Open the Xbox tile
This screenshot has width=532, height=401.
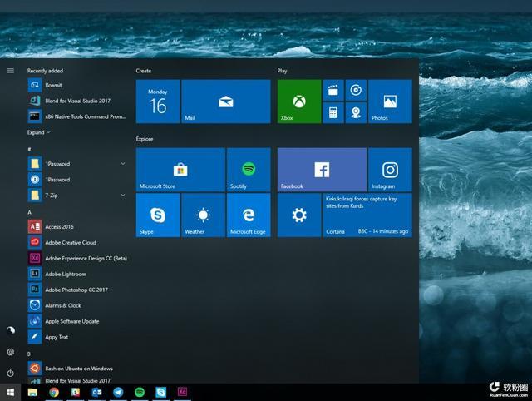pos(299,101)
